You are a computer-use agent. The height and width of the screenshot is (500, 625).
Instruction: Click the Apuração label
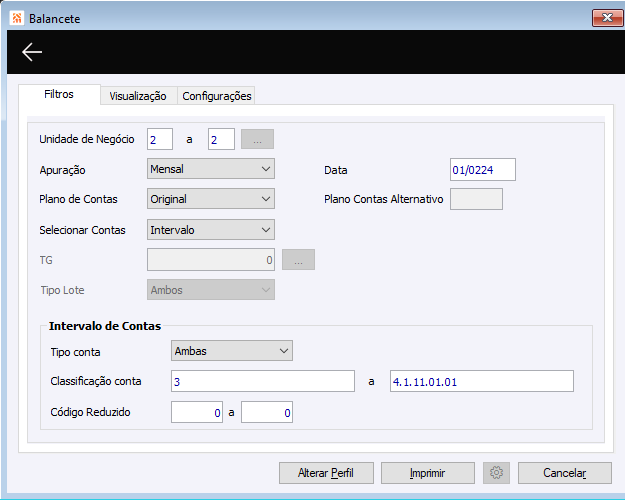pos(62,170)
